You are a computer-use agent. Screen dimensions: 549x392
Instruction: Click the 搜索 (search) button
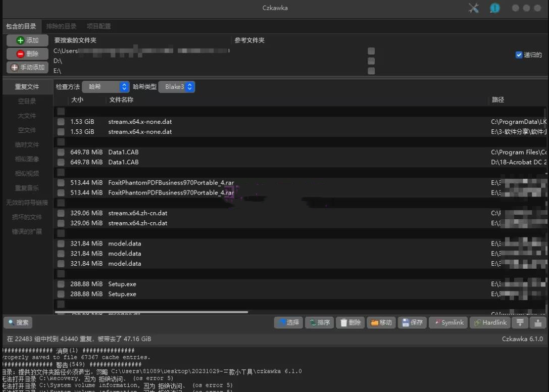point(18,322)
